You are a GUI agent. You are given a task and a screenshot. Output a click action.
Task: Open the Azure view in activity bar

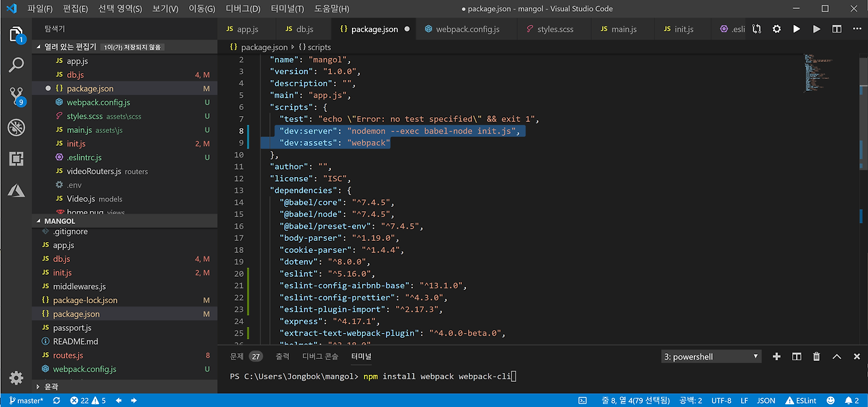pos(16,190)
